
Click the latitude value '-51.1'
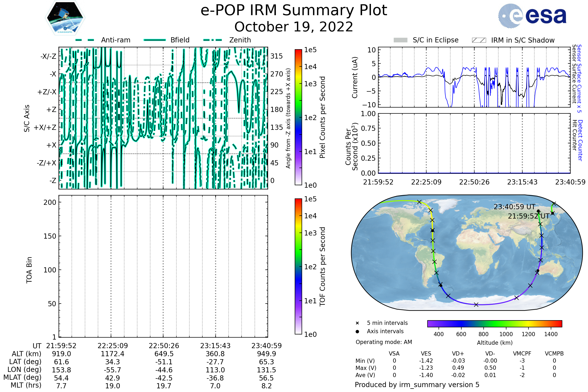click(x=164, y=362)
